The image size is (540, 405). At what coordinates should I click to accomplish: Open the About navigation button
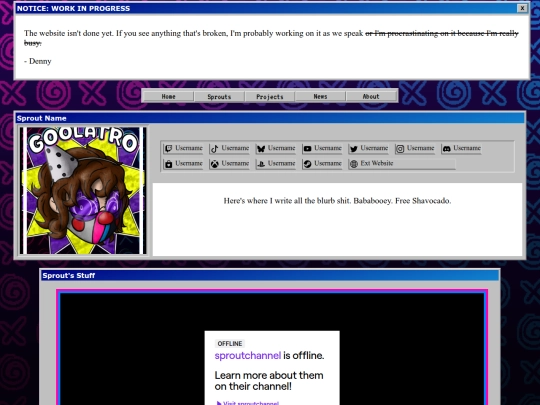coord(371,96)
